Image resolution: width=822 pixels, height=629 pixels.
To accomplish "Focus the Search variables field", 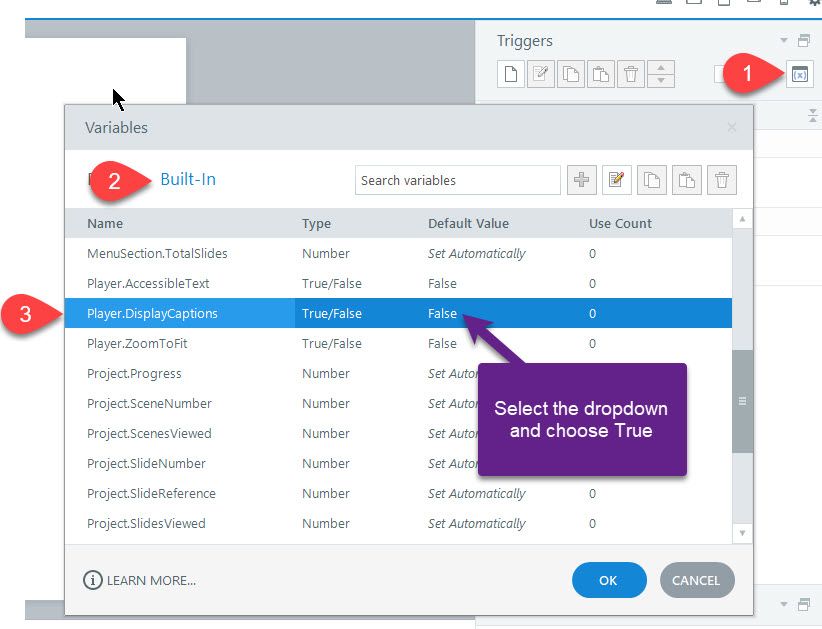I will pos(458,180).
